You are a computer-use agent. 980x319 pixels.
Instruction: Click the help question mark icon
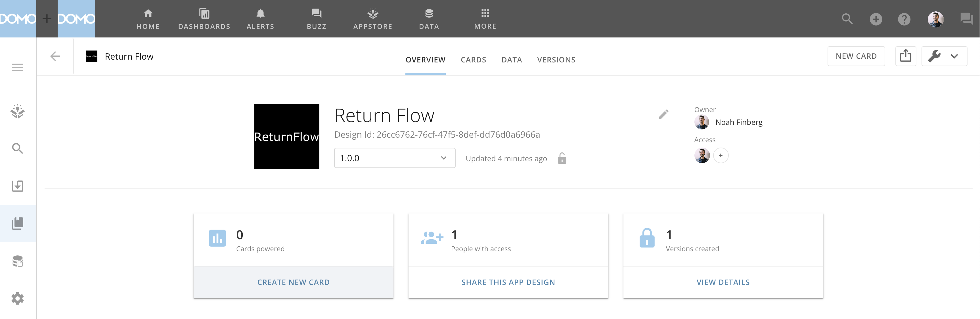click(904, 19)
